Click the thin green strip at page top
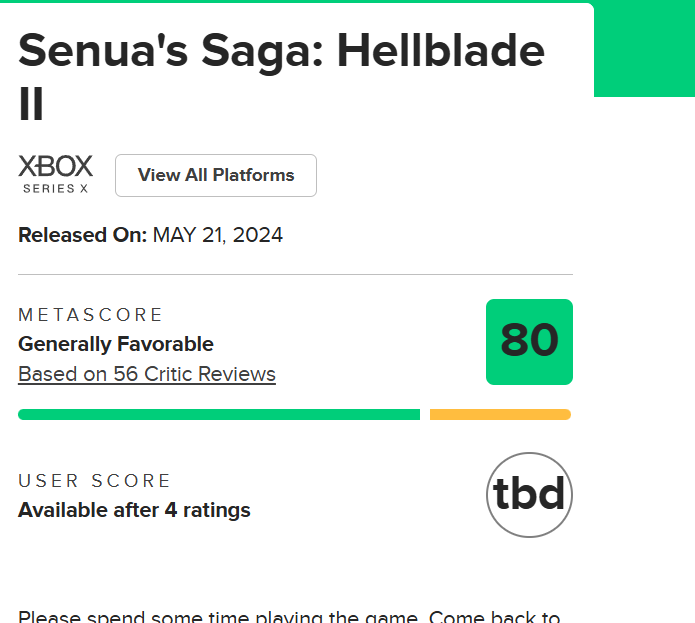Viewport: 695px width, 623px height. tap(300, 1)
